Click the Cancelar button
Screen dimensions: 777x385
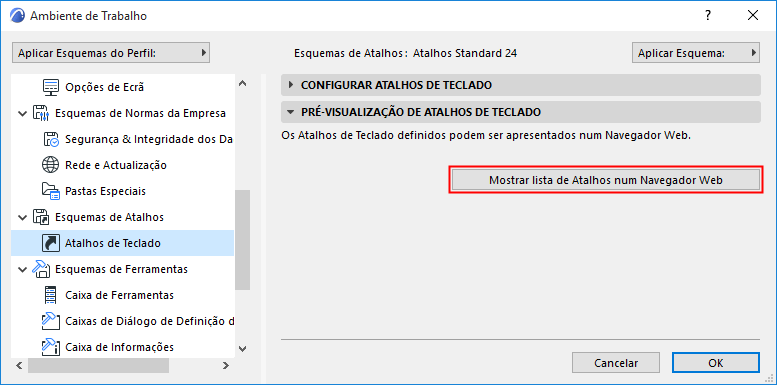[x=616, y=363]
